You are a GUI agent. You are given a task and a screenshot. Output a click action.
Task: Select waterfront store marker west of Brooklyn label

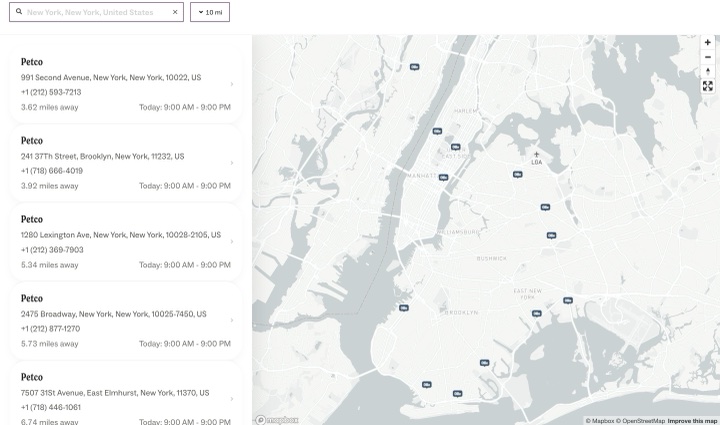click(404, 308)
